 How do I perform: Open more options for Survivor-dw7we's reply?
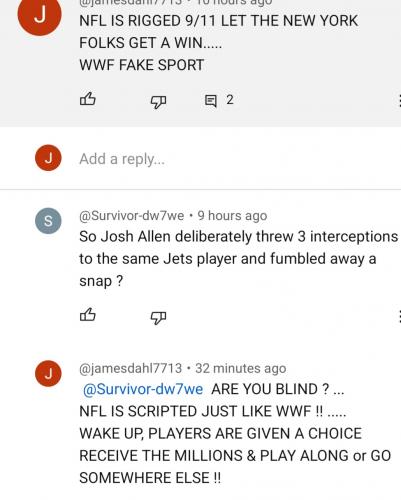click(399, 317)
